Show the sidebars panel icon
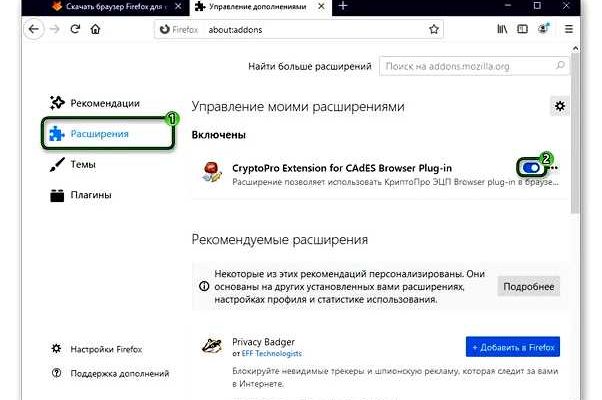This screenshot has height=400, width=602. tap(523, 29)
